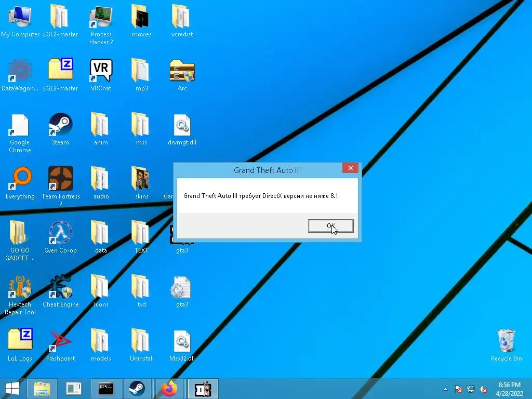532x399 pixels.
Task: Open the Windows Start button
Action: [x=12, y=389]
